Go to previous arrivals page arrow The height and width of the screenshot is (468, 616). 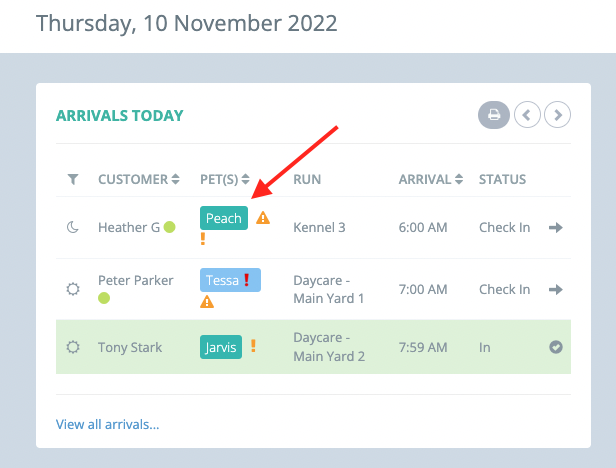(x=528, y=115)
